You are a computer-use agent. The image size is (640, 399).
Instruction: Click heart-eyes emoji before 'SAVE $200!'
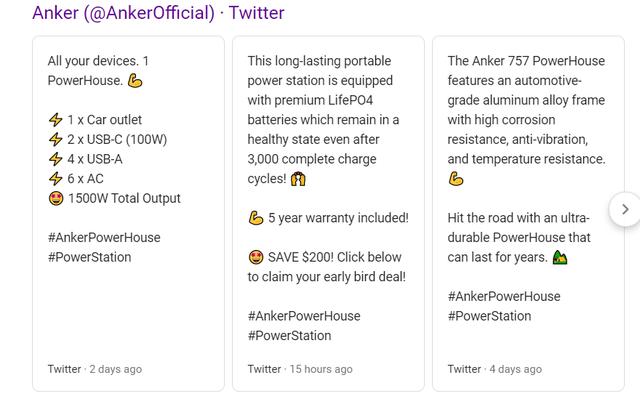tap(256, 257)
